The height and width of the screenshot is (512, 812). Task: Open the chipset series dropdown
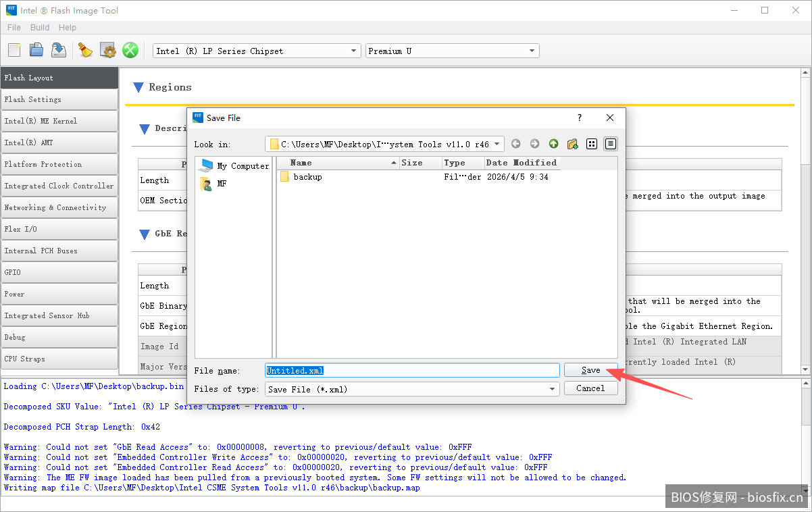pyautogui.click(x=257, y=51)
